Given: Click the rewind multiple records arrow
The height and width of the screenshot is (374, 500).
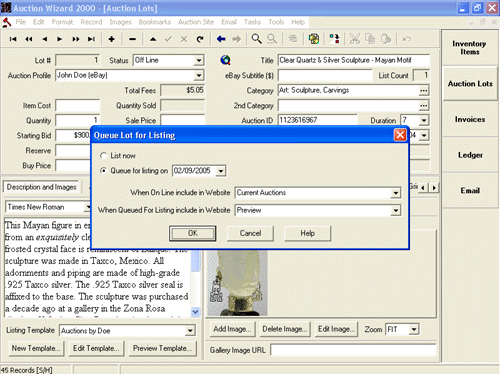Looking at the screenshot, I should [x=29, y=39].
